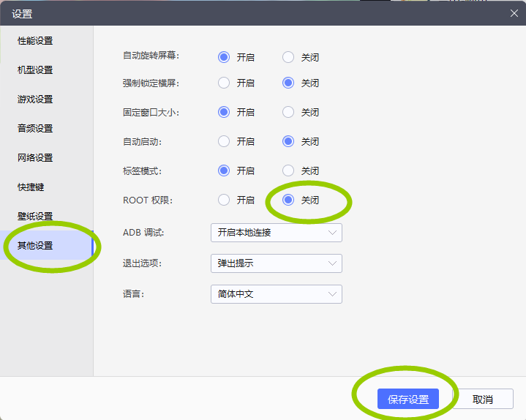The image size is (526, 420).
Task: Switch to 机型设置 tab
Action: pos(35,70)
